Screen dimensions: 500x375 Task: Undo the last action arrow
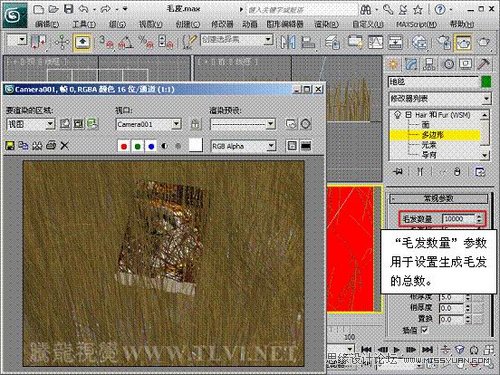84,9
